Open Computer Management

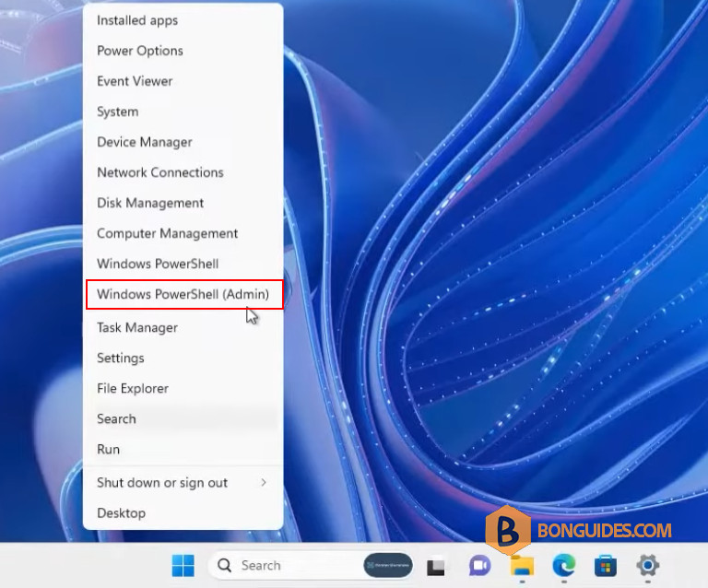[x=183, y=233]
